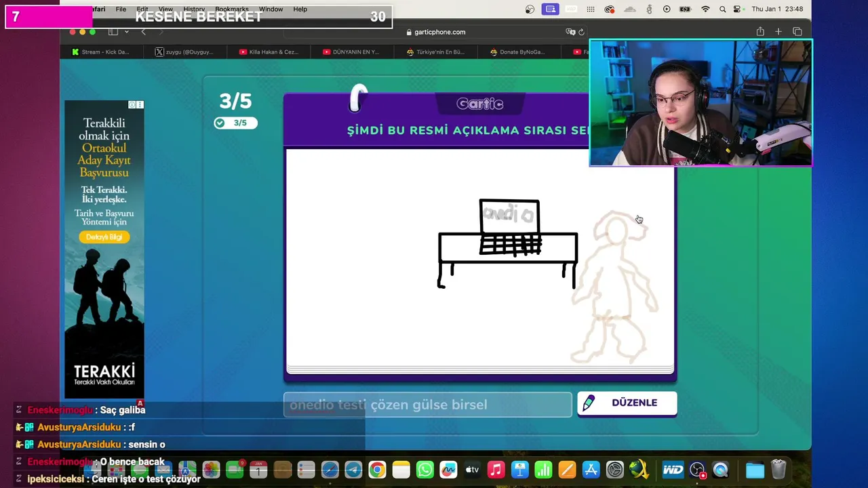
Task: Click the Gartic logo in the header
Action: click(x=480, y=104)
